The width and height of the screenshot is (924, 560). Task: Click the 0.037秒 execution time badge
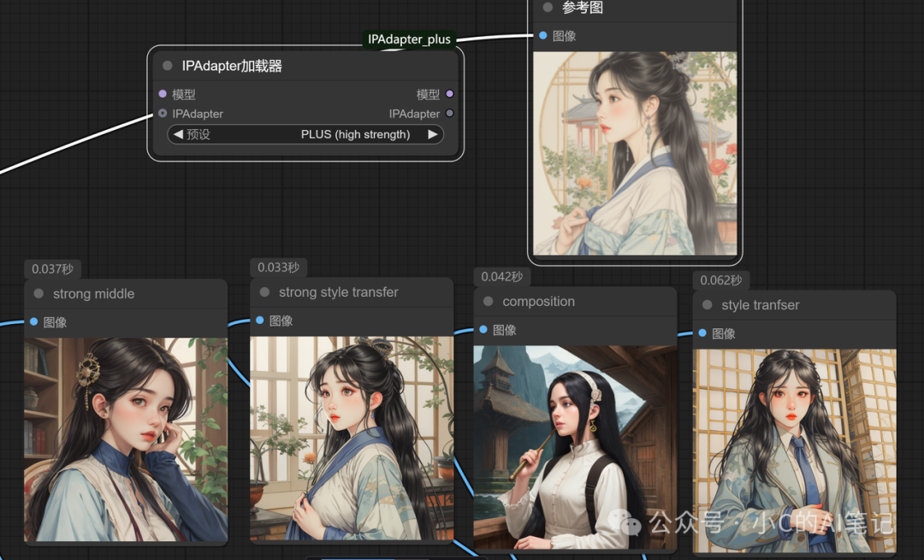click(x=52, y=269)
